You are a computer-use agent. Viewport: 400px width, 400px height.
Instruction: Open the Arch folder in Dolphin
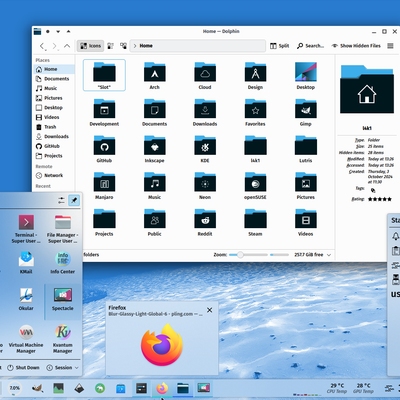pos(154,76)
